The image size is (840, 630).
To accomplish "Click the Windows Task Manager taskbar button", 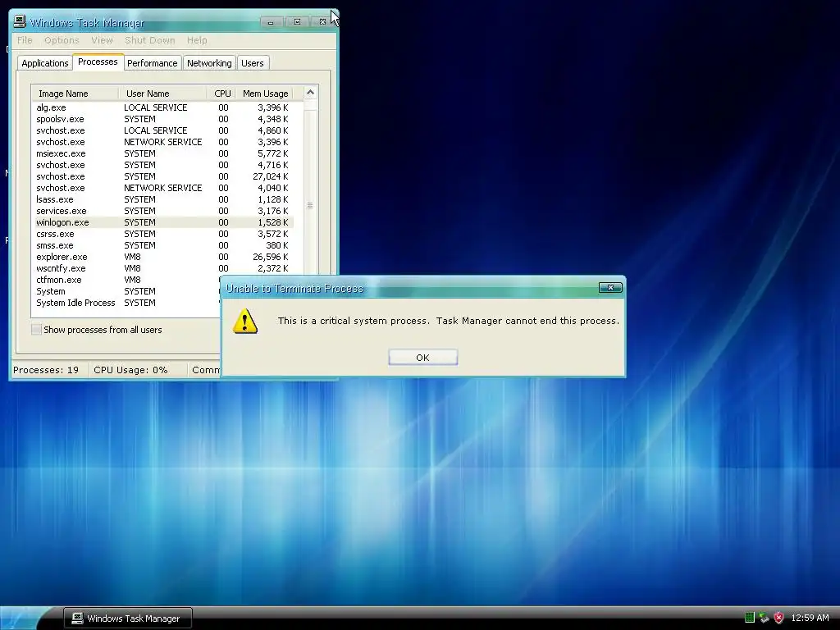I will [127, 619].
